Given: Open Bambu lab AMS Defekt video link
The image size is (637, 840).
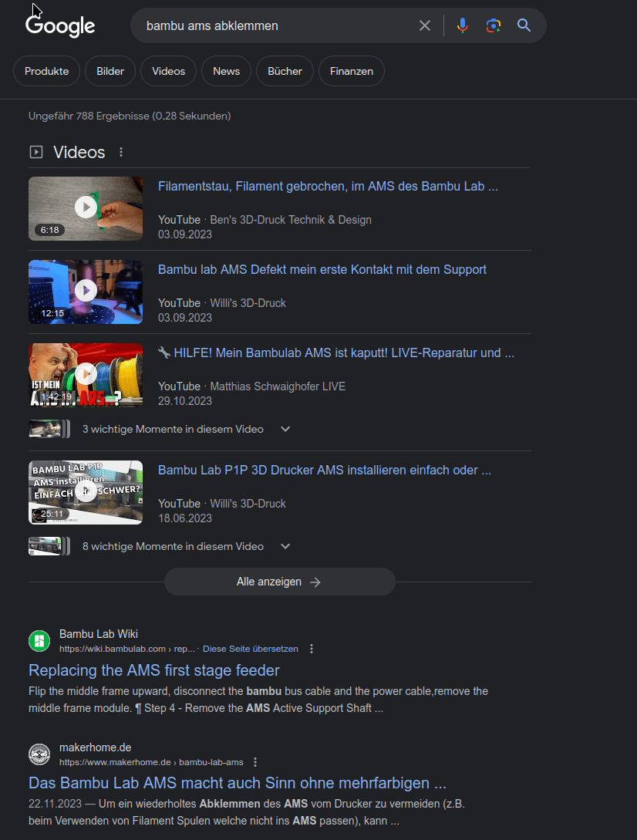Looking at the screenshot, I should click(x=322, y=269).
